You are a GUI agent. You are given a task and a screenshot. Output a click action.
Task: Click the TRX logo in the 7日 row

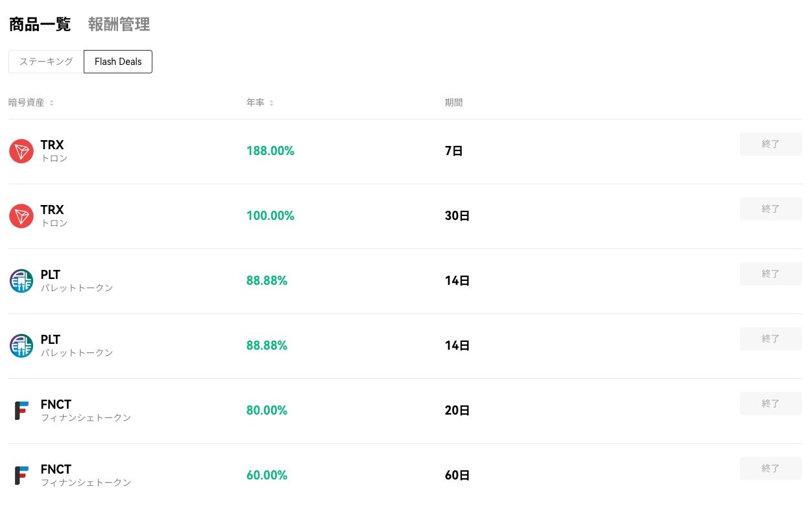click(21, 151)
